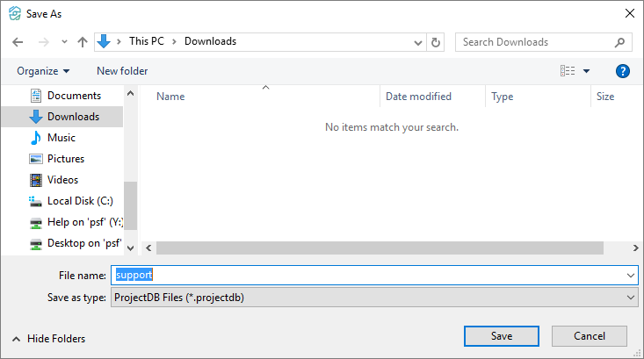Screen dimensions: 644x359
Task: Open Local Disk (C:) in sidebar
Action: [x=79, y=201]
